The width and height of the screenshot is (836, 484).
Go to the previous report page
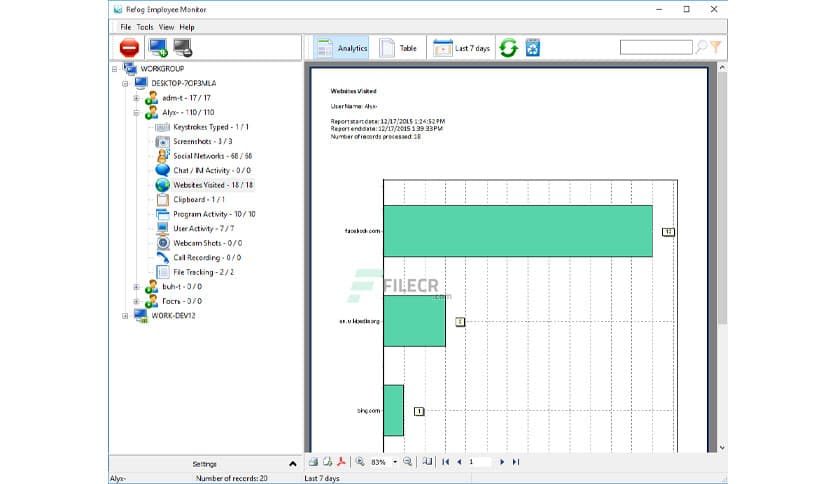pos(459,462)
